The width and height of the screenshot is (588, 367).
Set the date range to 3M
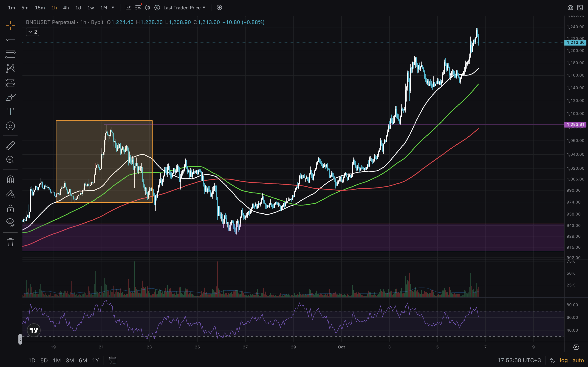click(70, 360)
